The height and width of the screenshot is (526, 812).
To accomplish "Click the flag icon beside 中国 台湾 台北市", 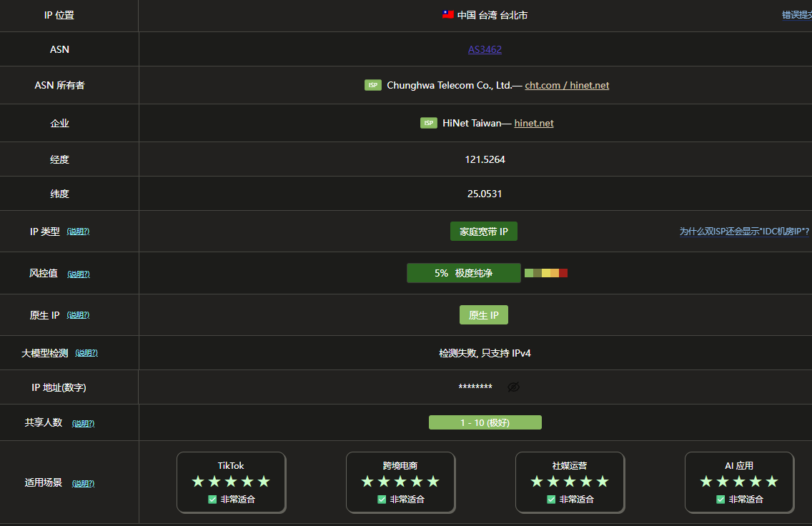I will (448, 14).
